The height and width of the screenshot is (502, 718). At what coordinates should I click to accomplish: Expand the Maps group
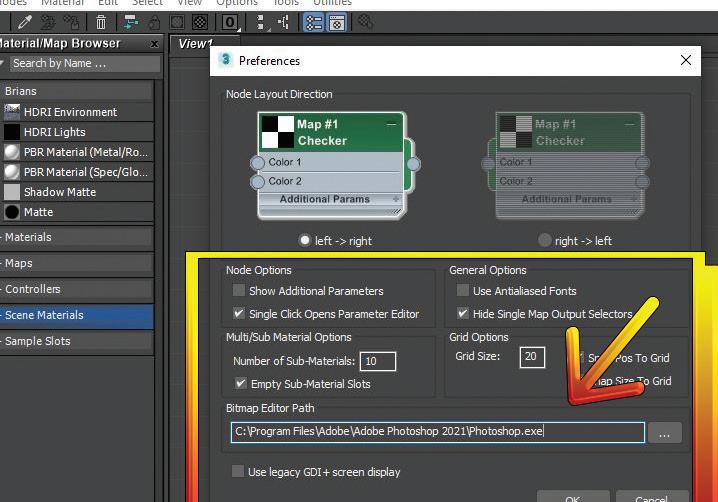pos(76,263)
